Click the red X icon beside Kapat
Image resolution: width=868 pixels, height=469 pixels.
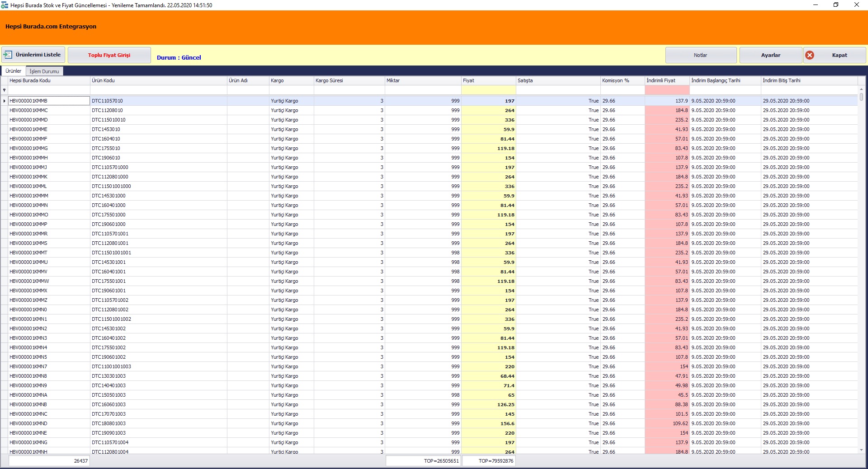click(x=810, y=55)
